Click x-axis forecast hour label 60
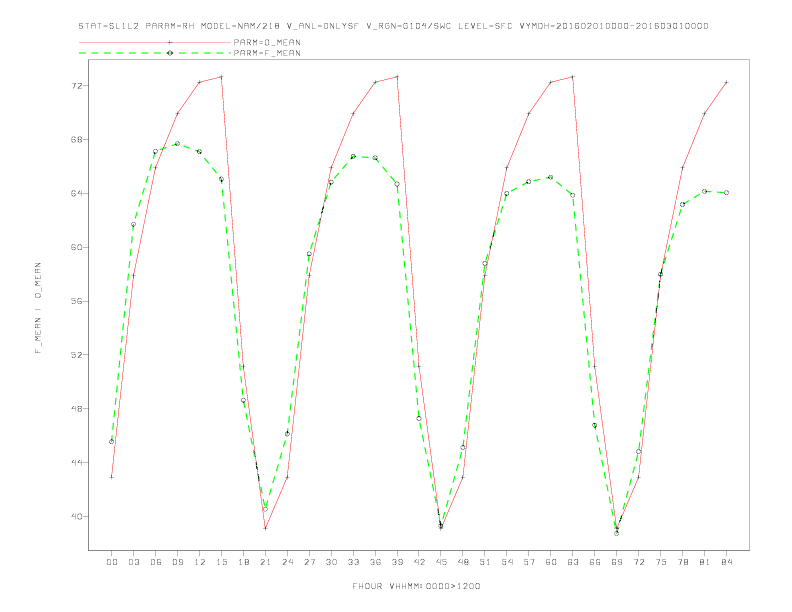Screen dimensions: 792x612 (551, 562)
